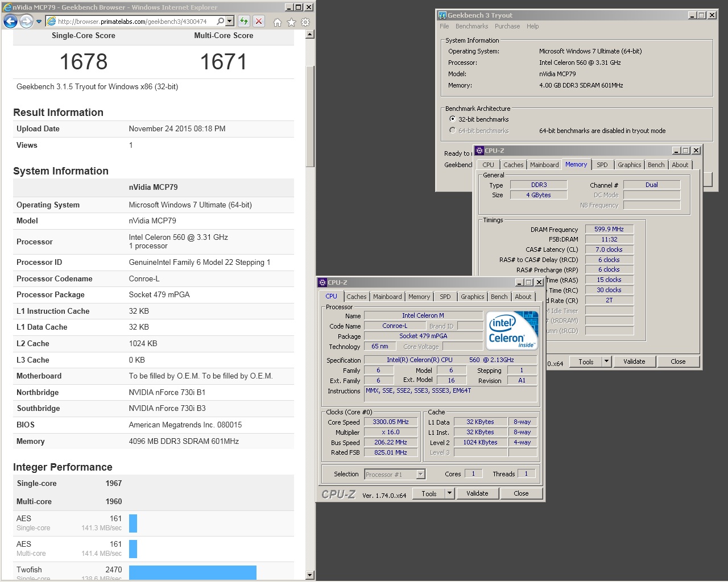Open Processor #1 selection dropdown

click(x=395, y=474)
